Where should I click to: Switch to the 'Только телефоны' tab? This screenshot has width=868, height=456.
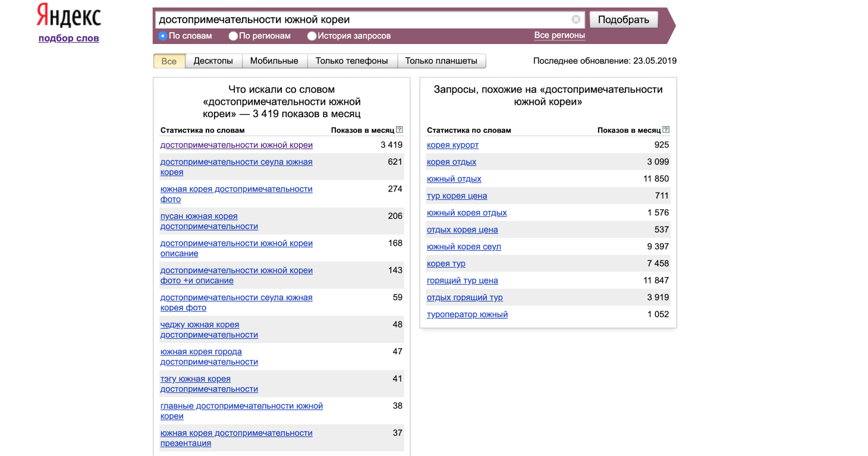point(351,61)
